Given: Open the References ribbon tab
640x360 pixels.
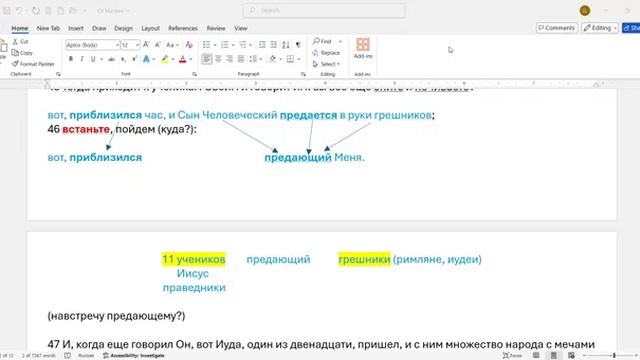Looking at the screenshot, I should coord(182,28).
